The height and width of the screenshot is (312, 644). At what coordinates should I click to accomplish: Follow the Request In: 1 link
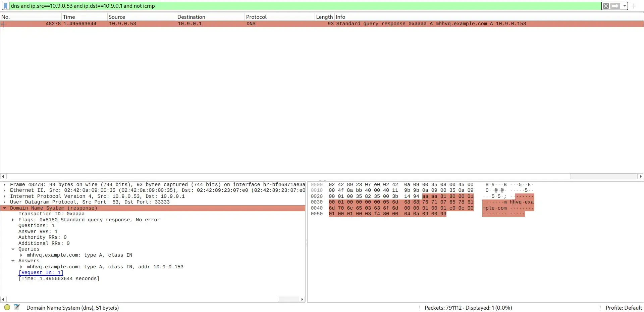pos(41,273)
